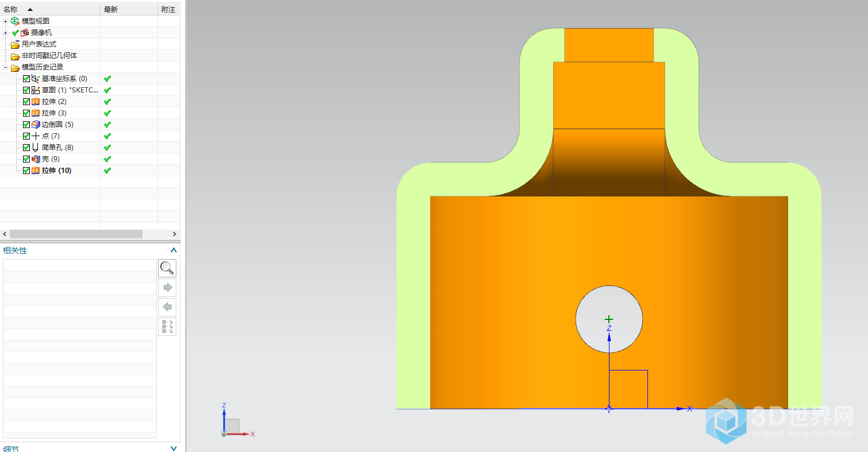This screenshot has width=868, height=452.
Task: Collapse the 模型历史记录 node
Action: coord(6,67)
